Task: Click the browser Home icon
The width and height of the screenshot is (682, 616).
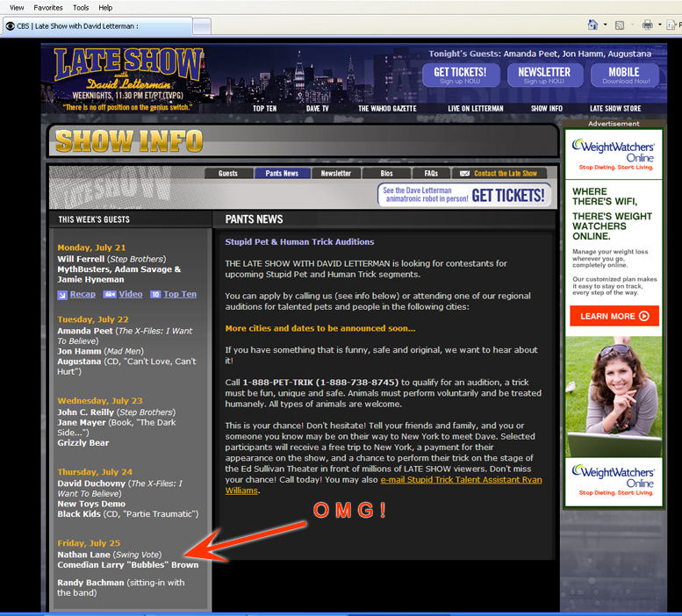Action: pos(593,25)
